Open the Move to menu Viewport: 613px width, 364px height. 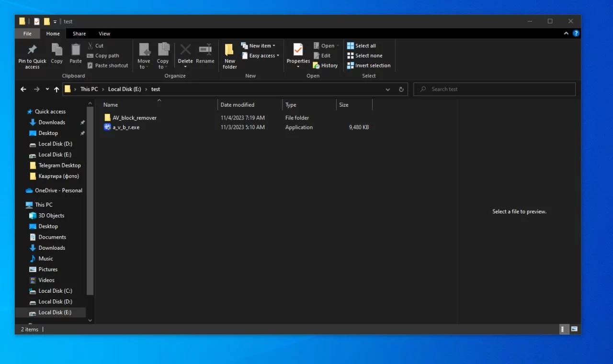click(x=144, y=56)
